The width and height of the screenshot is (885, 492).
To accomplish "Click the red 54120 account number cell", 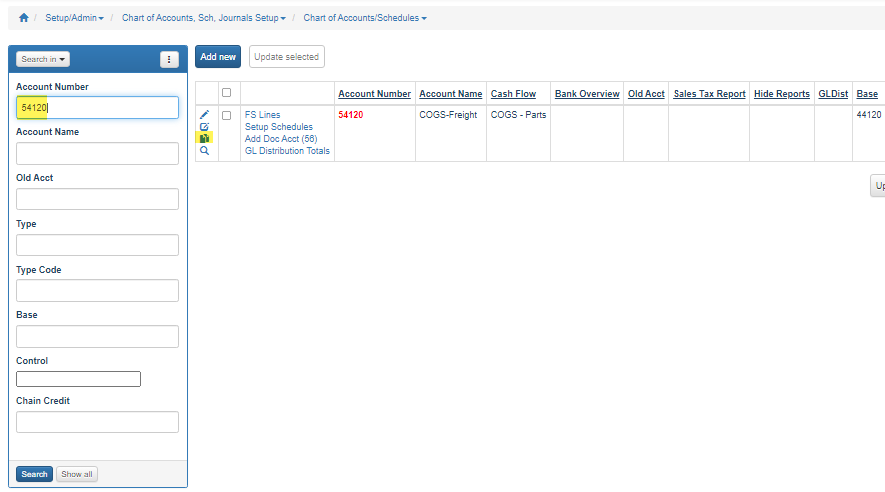I will pyautogui.click(x=351, y=115).
